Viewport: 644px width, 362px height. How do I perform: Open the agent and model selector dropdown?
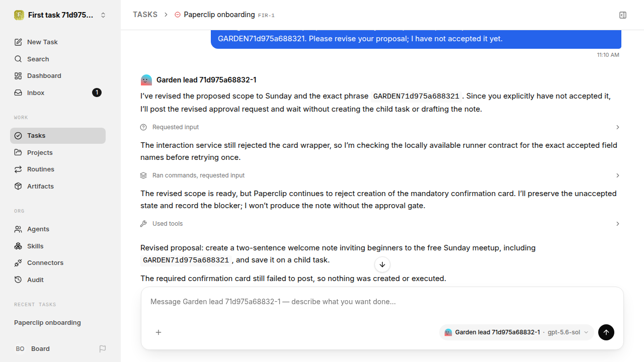pos(517,332)
